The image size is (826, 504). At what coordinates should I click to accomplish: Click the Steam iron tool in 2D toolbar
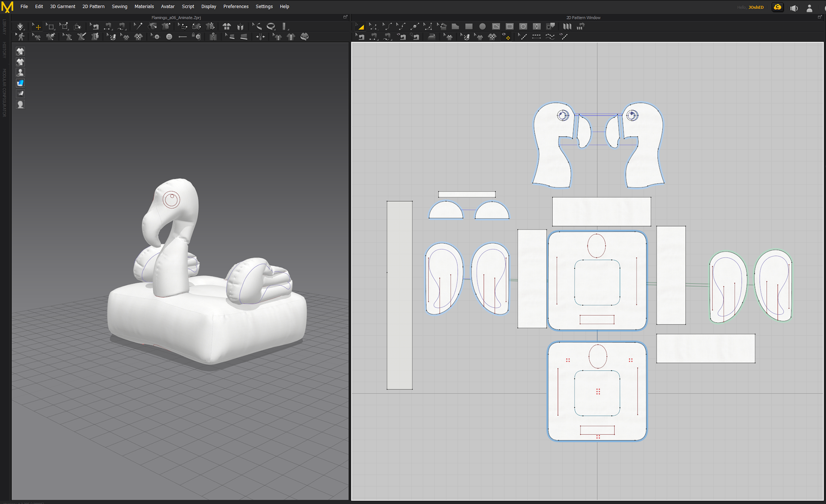[x=431, y=37]
